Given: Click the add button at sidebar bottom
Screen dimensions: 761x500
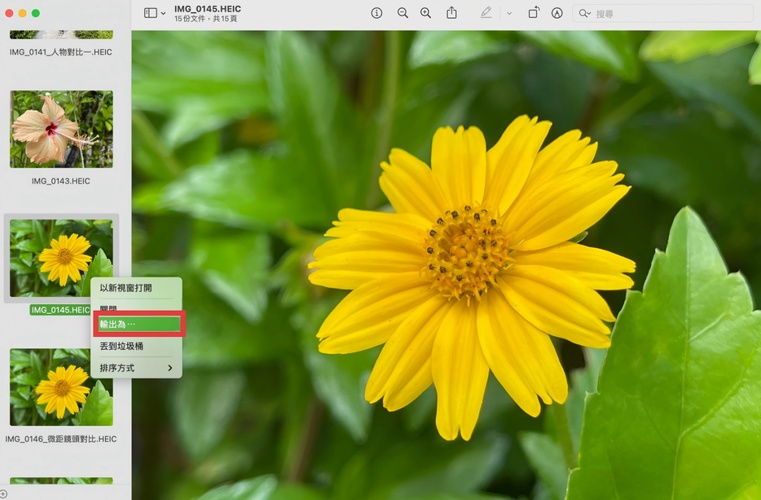Looking at the screenshot, I should tap(4, 492).
